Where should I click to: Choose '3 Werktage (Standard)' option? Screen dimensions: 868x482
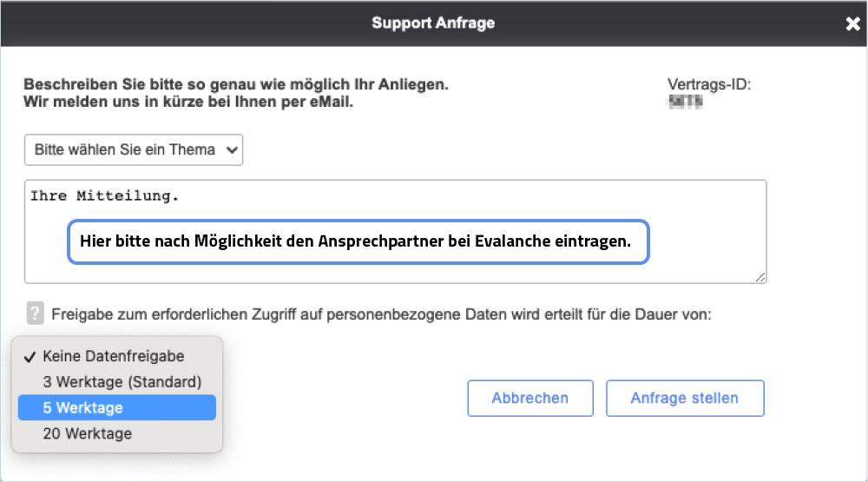(x=117, y=382)
